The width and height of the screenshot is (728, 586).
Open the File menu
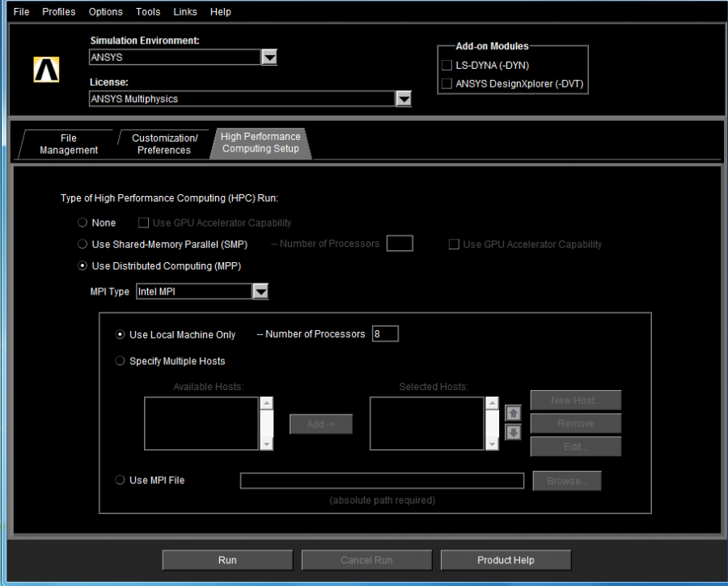tap(21, 11)
